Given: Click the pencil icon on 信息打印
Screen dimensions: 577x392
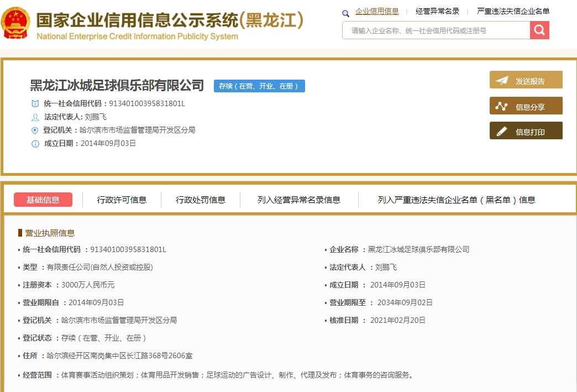Looking at the screenshot, I should [502, 132].
